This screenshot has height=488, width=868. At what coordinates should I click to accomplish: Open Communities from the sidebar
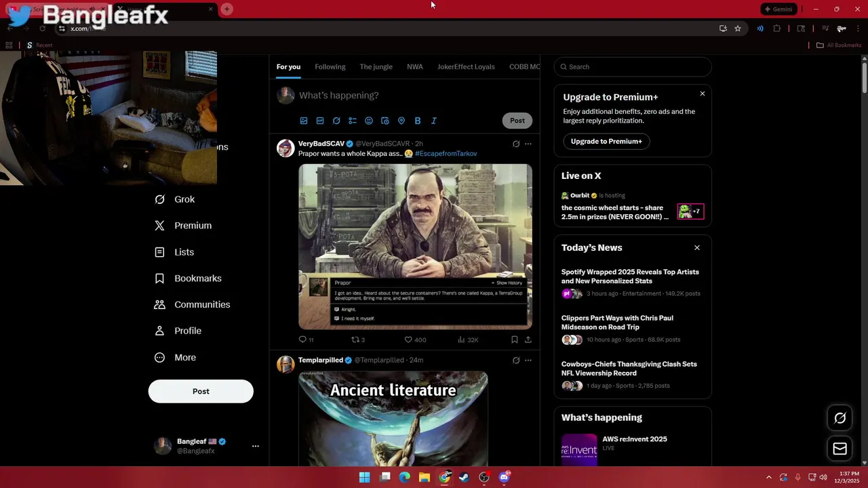point(192,304)
